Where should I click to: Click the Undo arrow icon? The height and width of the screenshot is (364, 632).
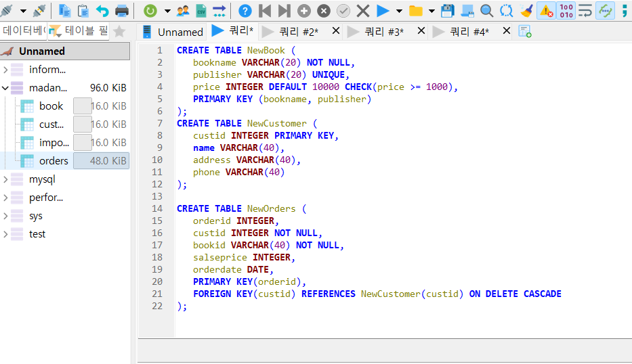coord(102,11)
